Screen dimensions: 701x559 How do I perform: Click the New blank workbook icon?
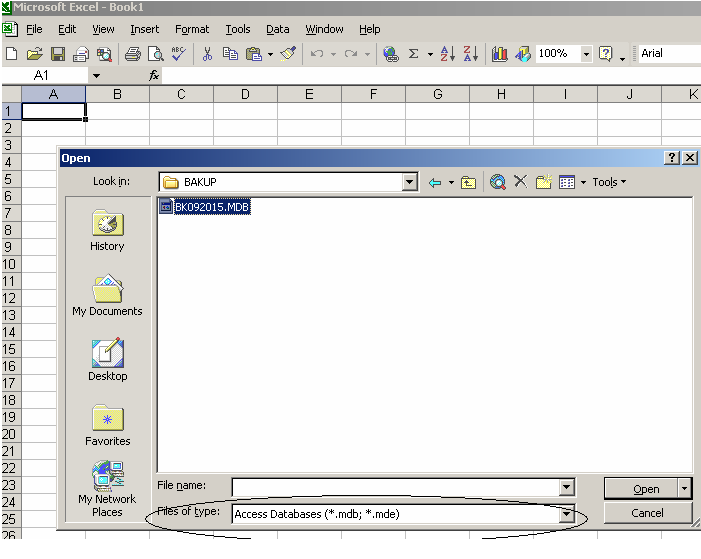[x=12, y=54]
